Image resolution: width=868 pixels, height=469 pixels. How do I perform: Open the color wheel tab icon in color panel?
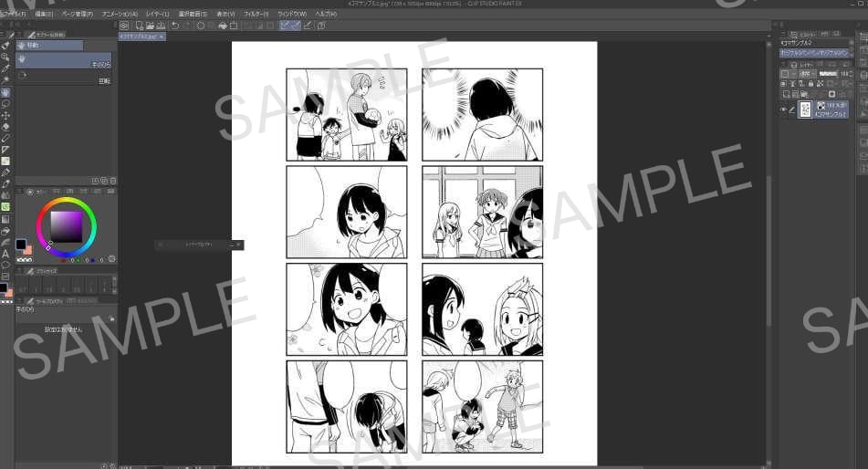30,192
